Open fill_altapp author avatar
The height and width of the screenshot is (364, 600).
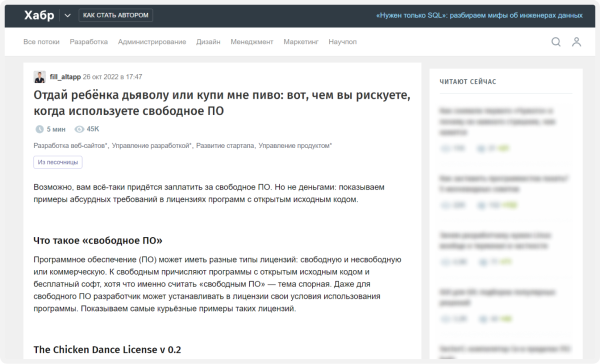pos(39,77)
